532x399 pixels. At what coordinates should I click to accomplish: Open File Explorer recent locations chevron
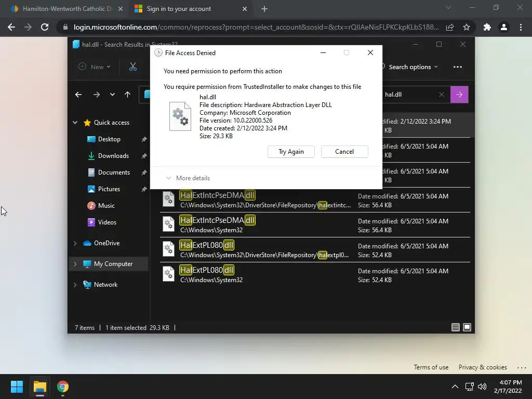[112, 95]
